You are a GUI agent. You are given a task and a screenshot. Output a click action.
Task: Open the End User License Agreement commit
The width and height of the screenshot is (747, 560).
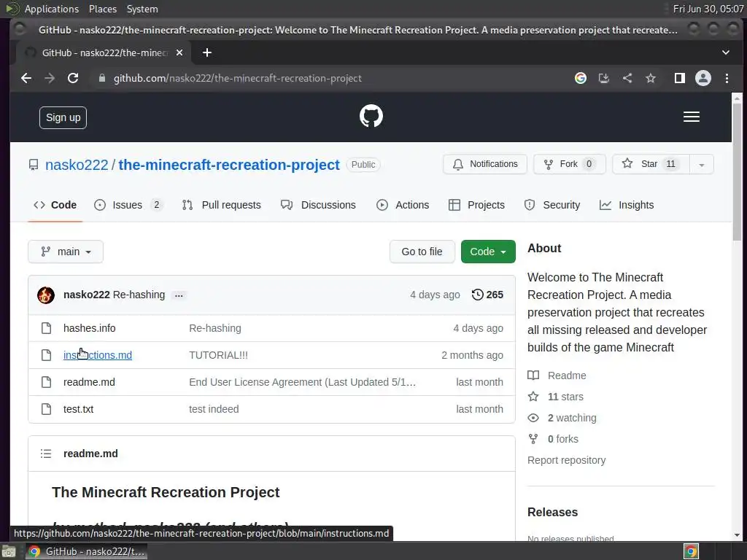click(x=302, y=382)
